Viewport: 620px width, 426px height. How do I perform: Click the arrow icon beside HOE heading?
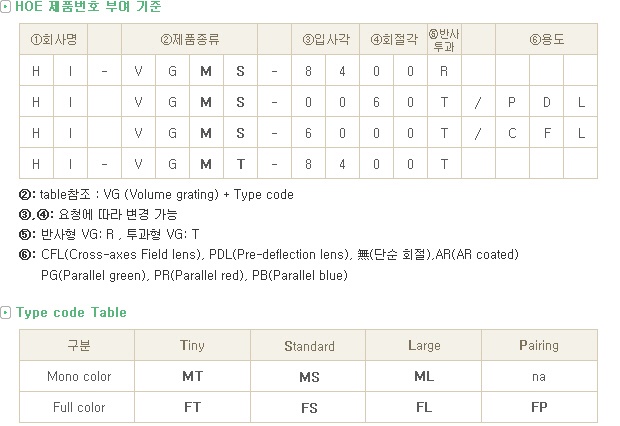(x=5, y=7)
